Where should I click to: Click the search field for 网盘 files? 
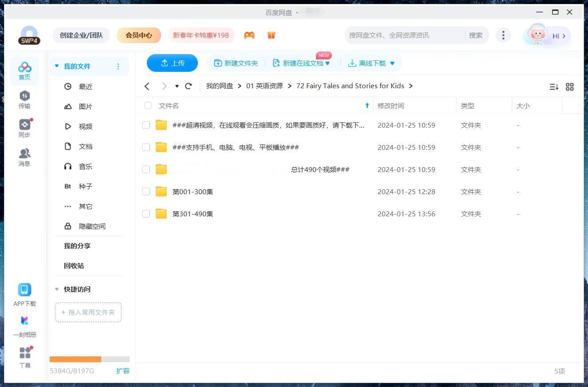[x=404, y=35]
